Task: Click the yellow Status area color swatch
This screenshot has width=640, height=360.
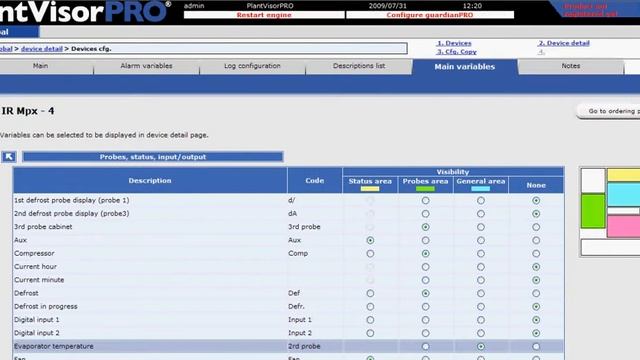Action: (370, 189)
